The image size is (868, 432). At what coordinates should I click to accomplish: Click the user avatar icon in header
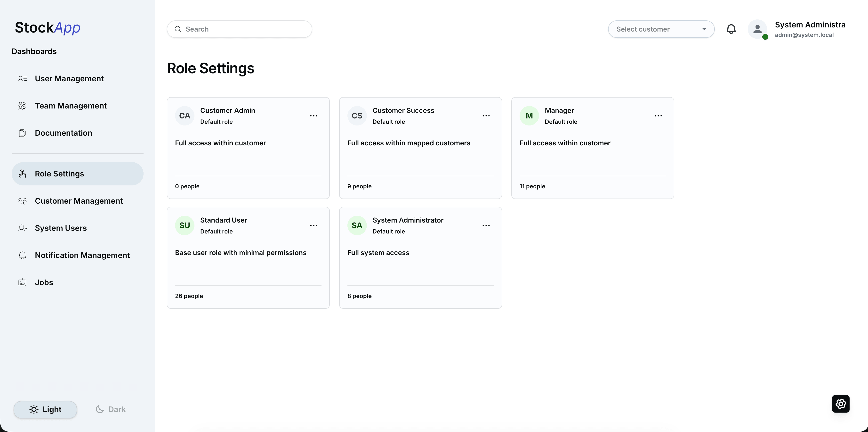pos(757,29)
